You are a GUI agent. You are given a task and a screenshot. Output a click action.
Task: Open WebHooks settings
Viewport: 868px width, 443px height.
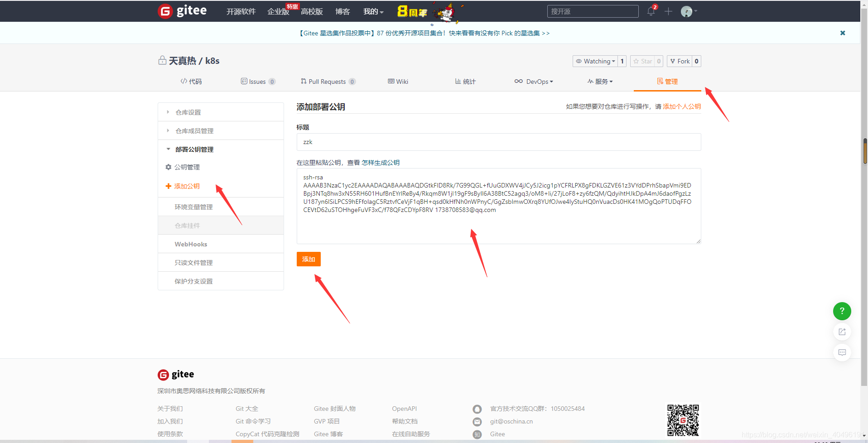(x=221, y=244)
